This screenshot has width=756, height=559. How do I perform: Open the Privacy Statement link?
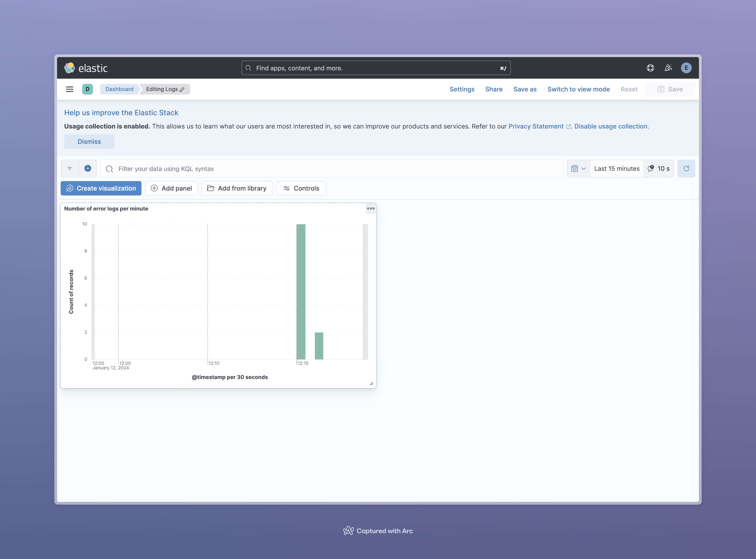coord(536,126)
